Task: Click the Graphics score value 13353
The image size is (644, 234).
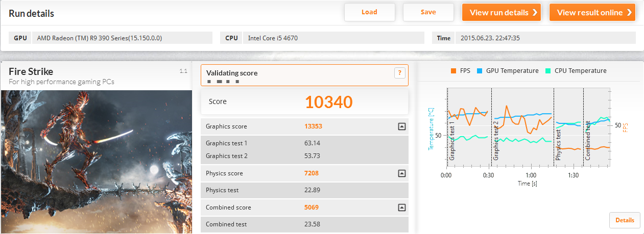Action: (313, 126)
